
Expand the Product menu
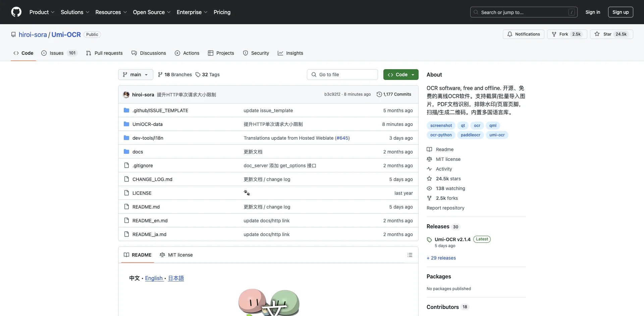pyautogui.click(x=42, y=12)
